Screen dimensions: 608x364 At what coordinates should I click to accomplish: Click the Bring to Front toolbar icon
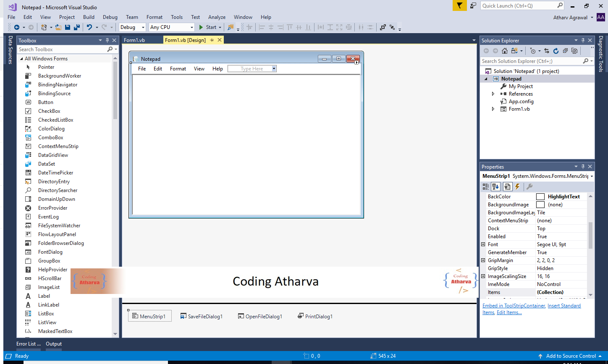[x=383, y=27]
